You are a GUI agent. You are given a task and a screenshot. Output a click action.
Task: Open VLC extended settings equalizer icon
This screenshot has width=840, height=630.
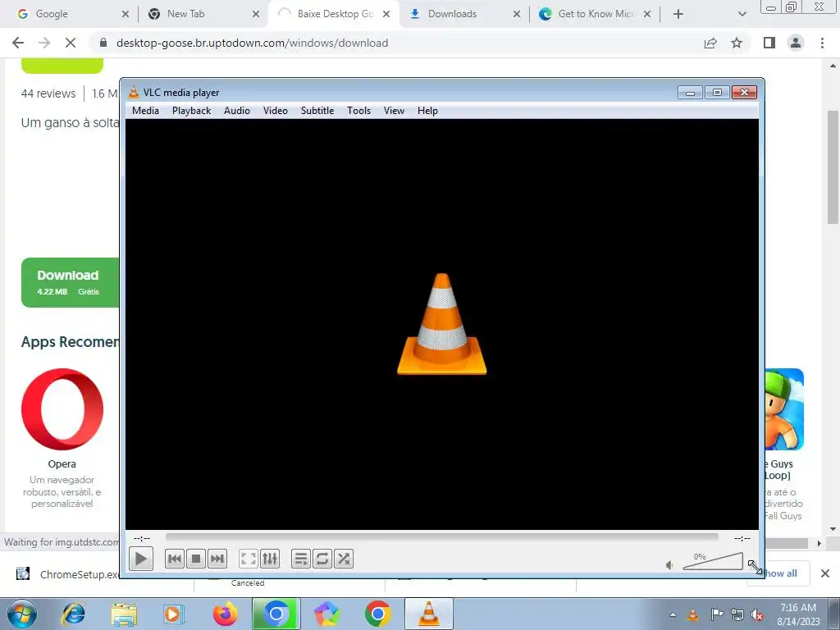pyautogui.click(x=269, y=559)
